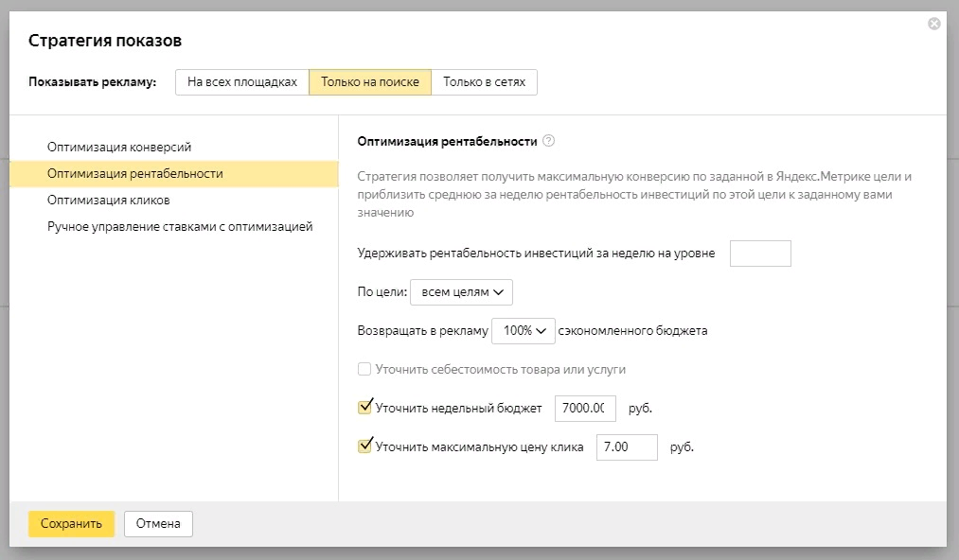Click the weekly budget field containing 7000.00

pyautogui.click(x=584, y=409)
